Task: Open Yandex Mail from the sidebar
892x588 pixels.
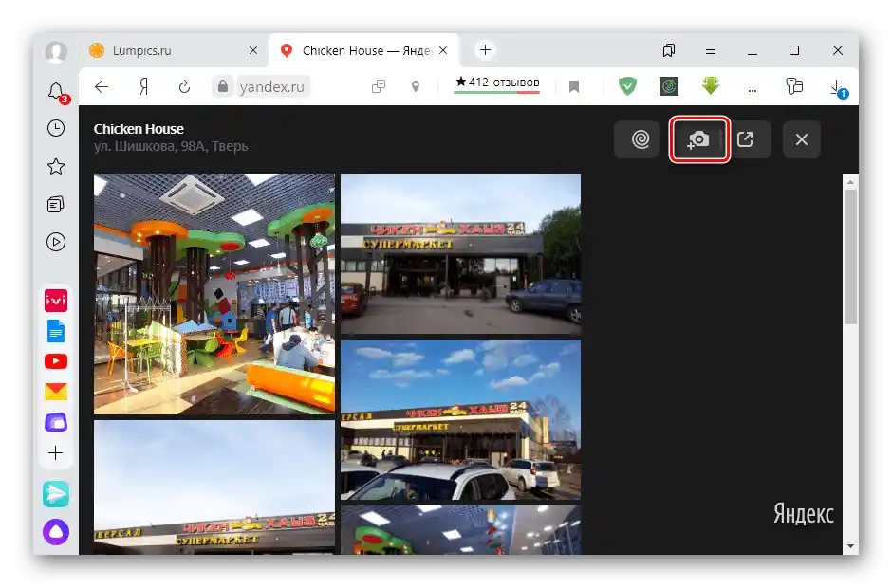Action: tap(56, 392)
